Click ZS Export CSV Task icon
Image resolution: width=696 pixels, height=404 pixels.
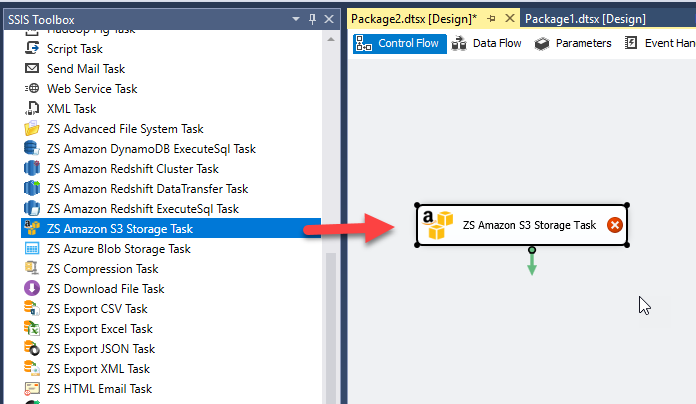click(32, 308)
